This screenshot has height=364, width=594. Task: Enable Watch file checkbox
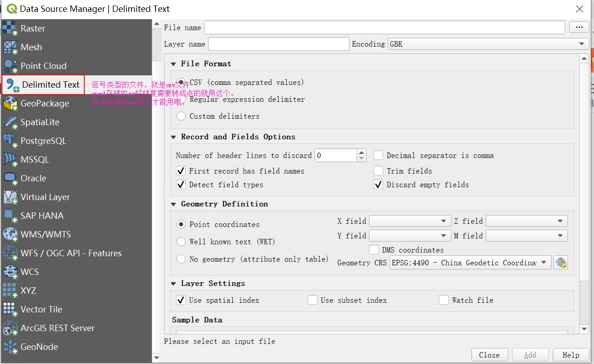tap(444, 300)
